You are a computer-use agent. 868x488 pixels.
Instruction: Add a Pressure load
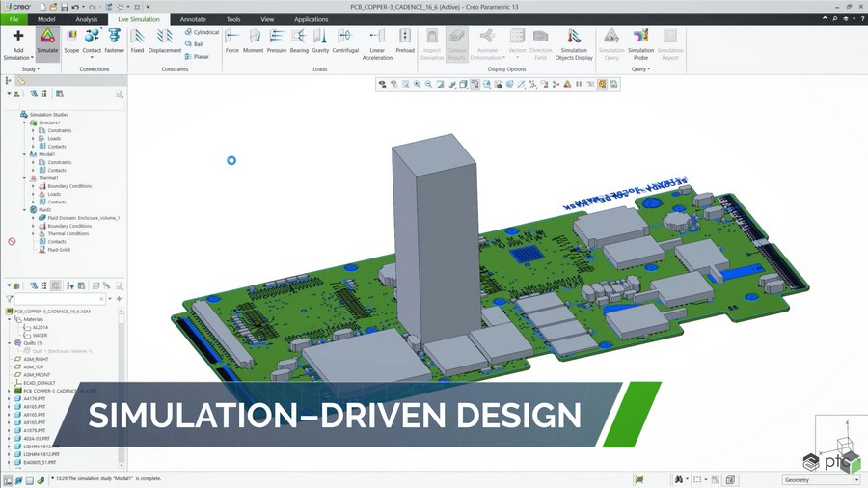pos(276,41)
